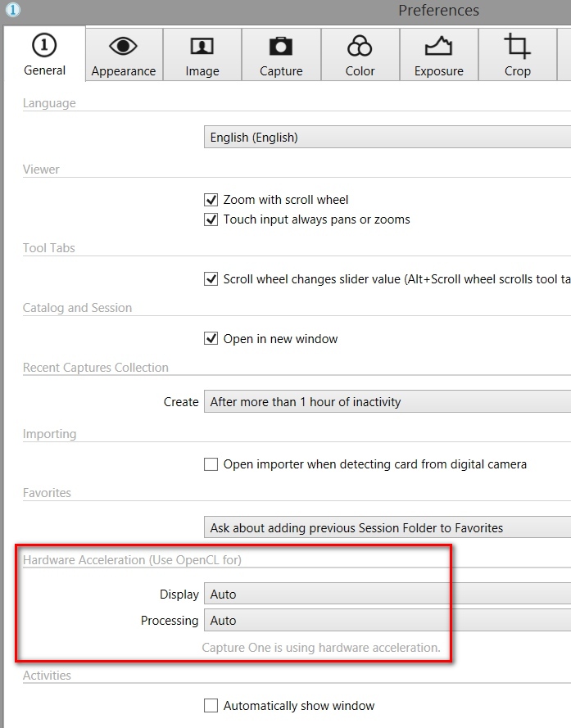The image size is (571, 728).
Task: Click Capture One logo in title bar
Action: pos(12,10)
